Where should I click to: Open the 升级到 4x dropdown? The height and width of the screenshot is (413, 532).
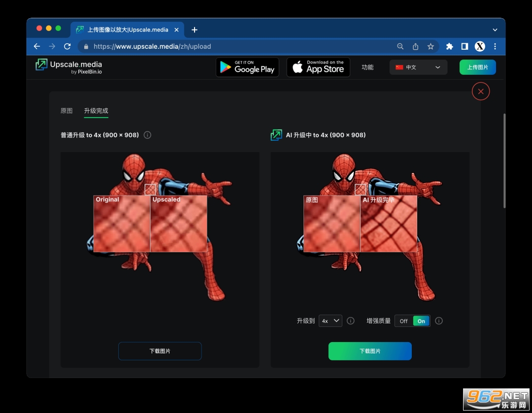pos(330,321)
